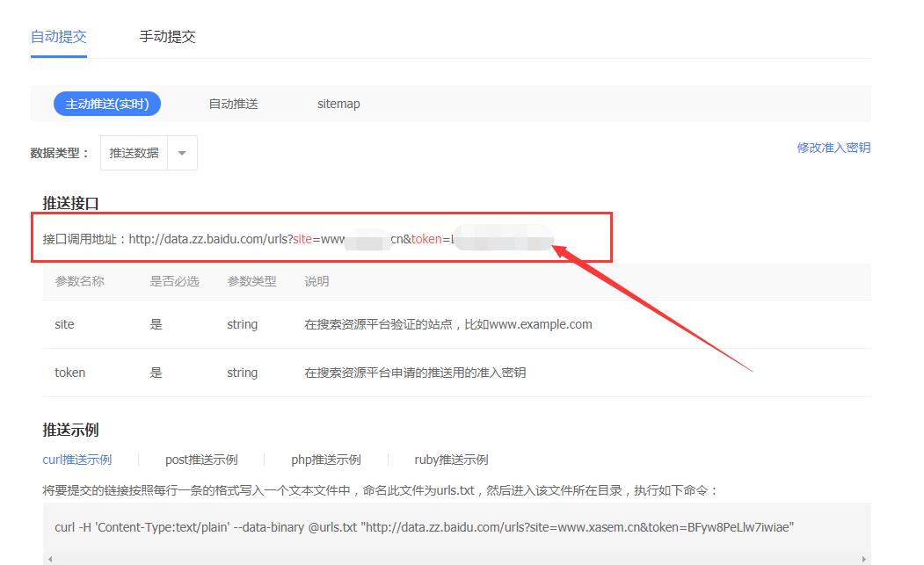Select the 自动推送 option
The height and width of the screenshot is (565, 924).
tap(233, 104)
